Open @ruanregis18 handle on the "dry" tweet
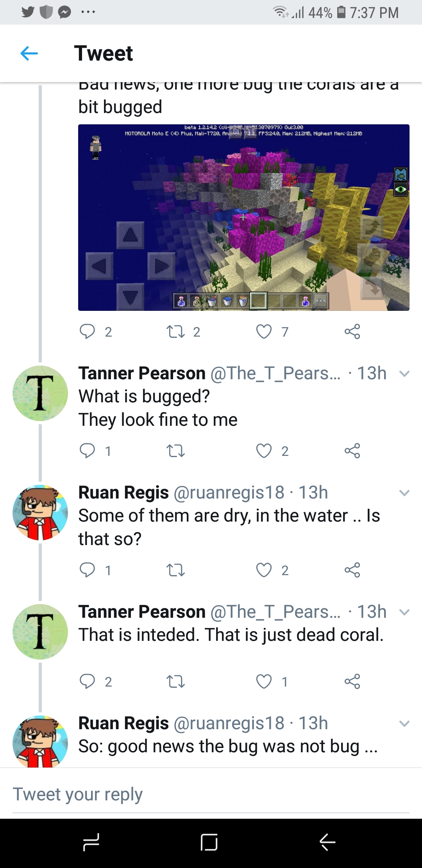422x868 pixels. point(229,493)
